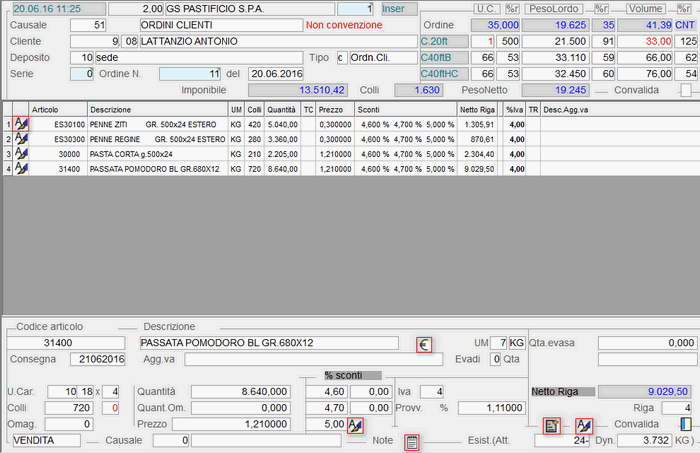Click the pencil icon next to discount 5,00
The width and height of the screenshot is (700, 453).
click(x=355, y=425)
